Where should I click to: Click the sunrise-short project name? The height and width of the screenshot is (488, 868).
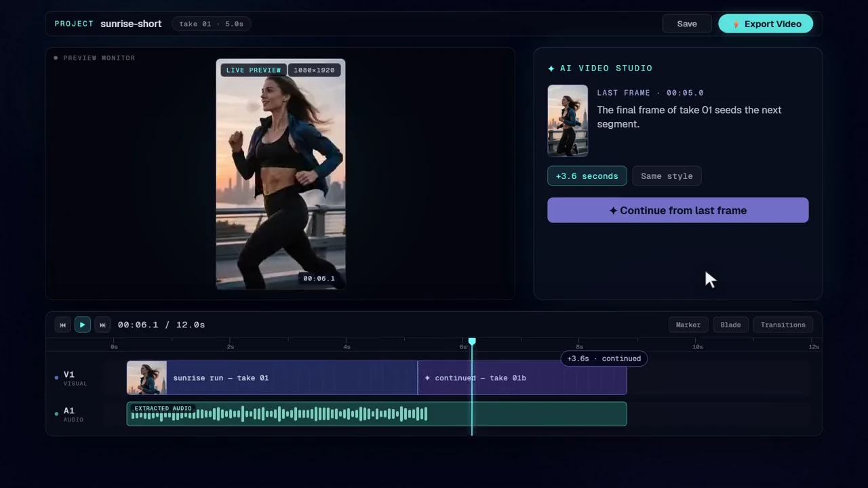coord(131,24)
